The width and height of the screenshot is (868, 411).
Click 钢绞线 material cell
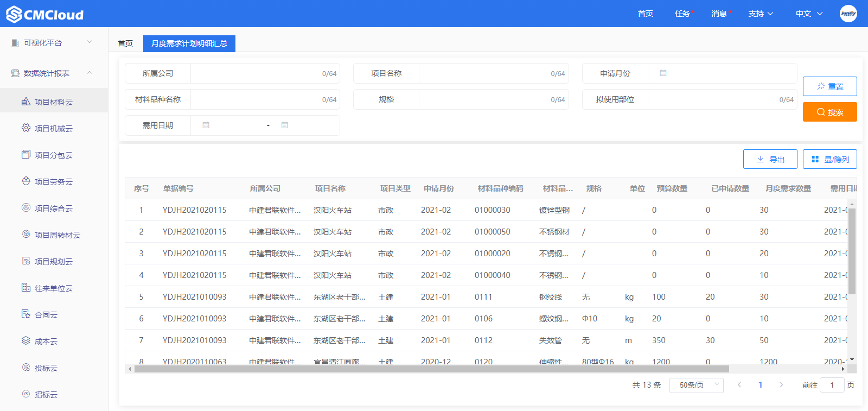point(551,297)
